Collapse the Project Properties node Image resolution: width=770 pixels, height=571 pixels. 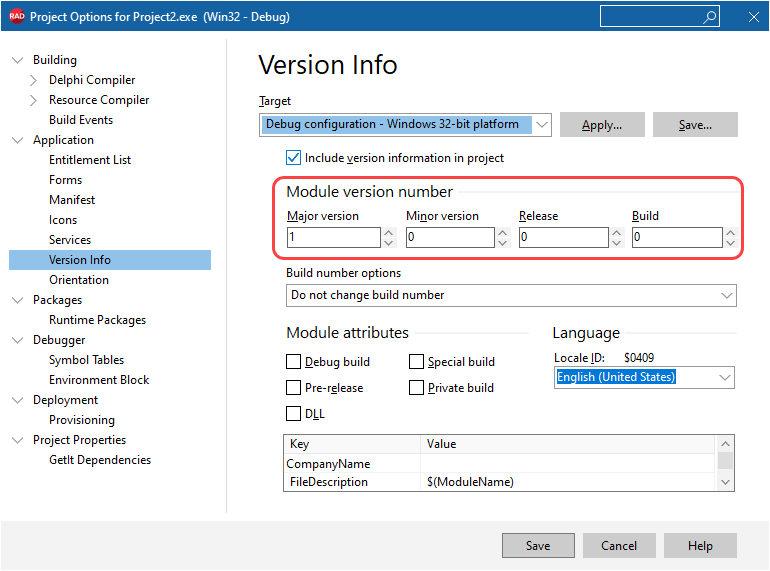(18, 440)
